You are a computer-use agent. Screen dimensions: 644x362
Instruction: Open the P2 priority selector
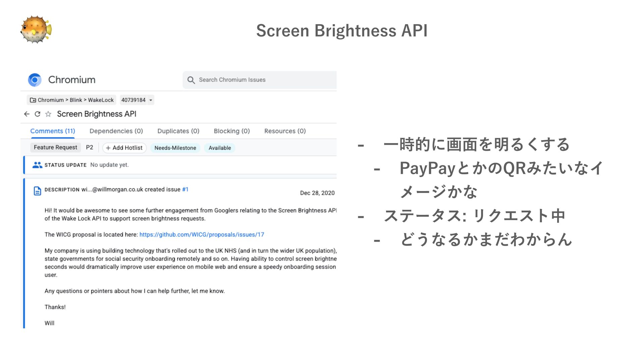click(90, 147)
